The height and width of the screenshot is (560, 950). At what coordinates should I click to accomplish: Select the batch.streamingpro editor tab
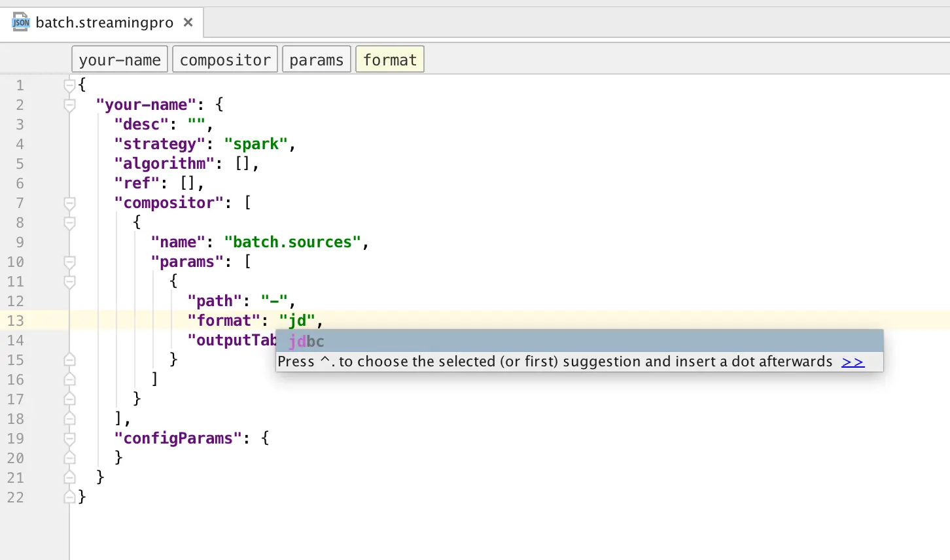point(102,22)
